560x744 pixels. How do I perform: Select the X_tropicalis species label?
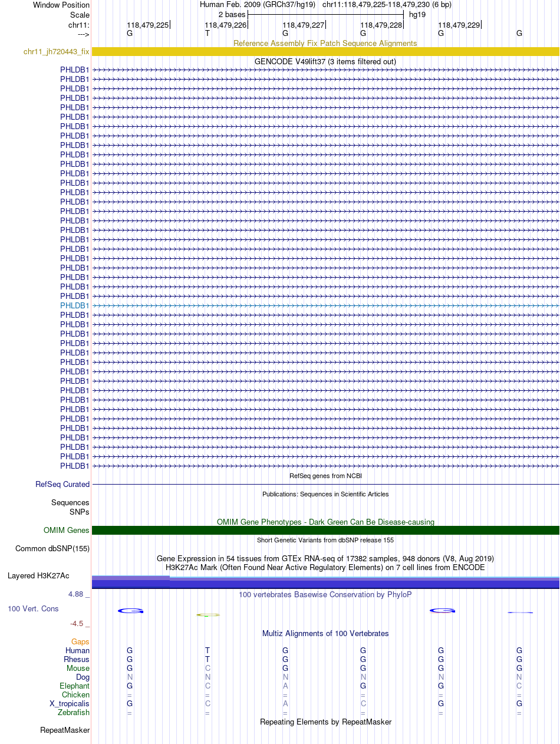pyautogui.click(x=70, y=703)
